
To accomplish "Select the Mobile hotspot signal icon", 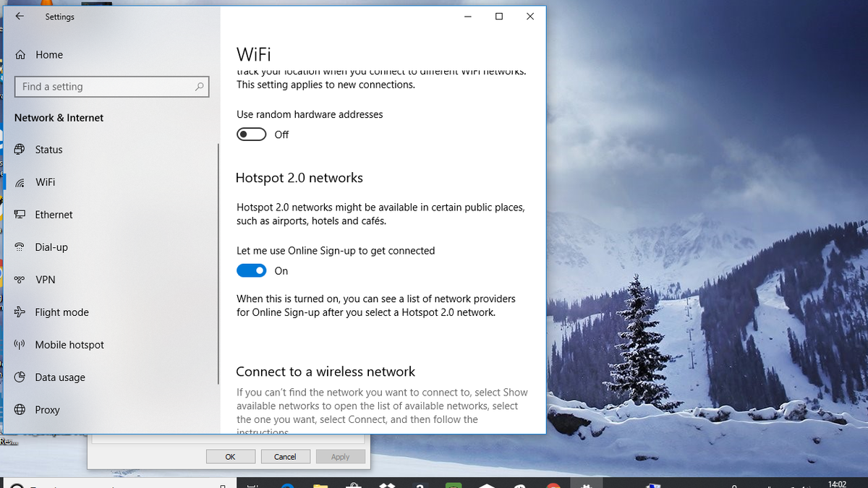I will (x=20, y=345).
